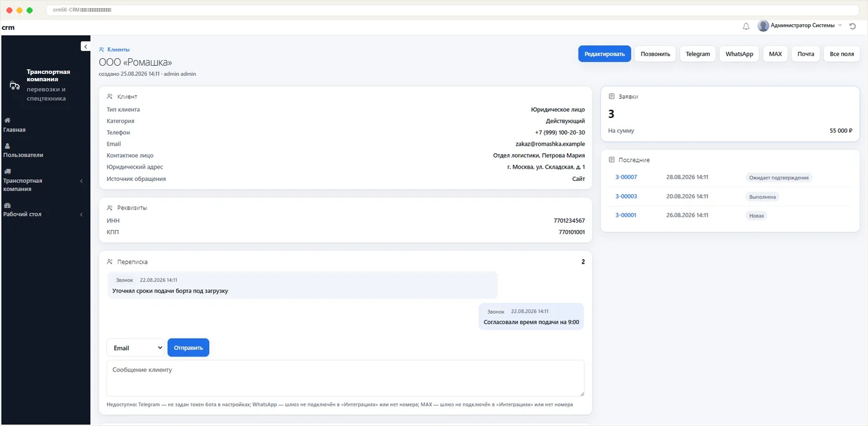This screenshot has width=868, height=426.
Task: Click the administrator avatar picture
Action: [x=763, y=25]
